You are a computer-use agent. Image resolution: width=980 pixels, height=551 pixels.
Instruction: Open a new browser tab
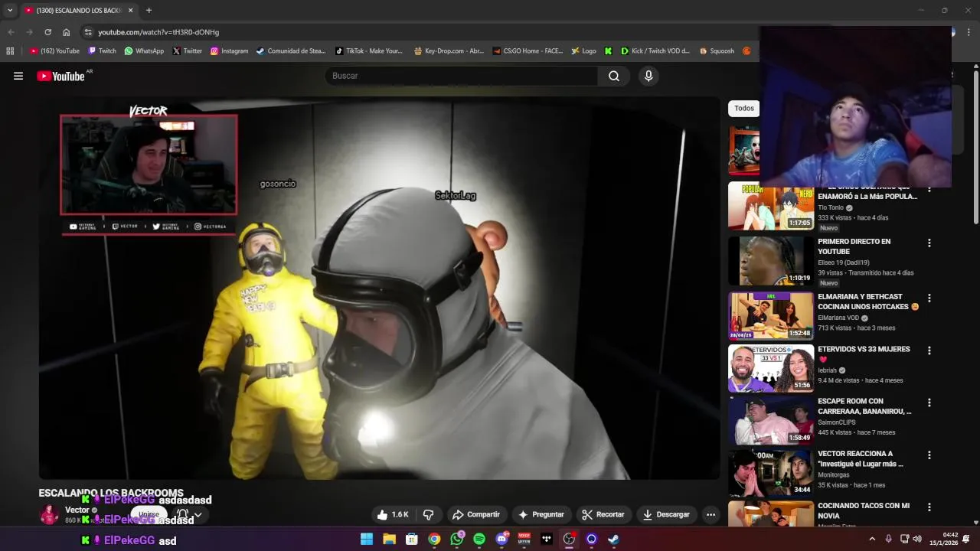149,11
